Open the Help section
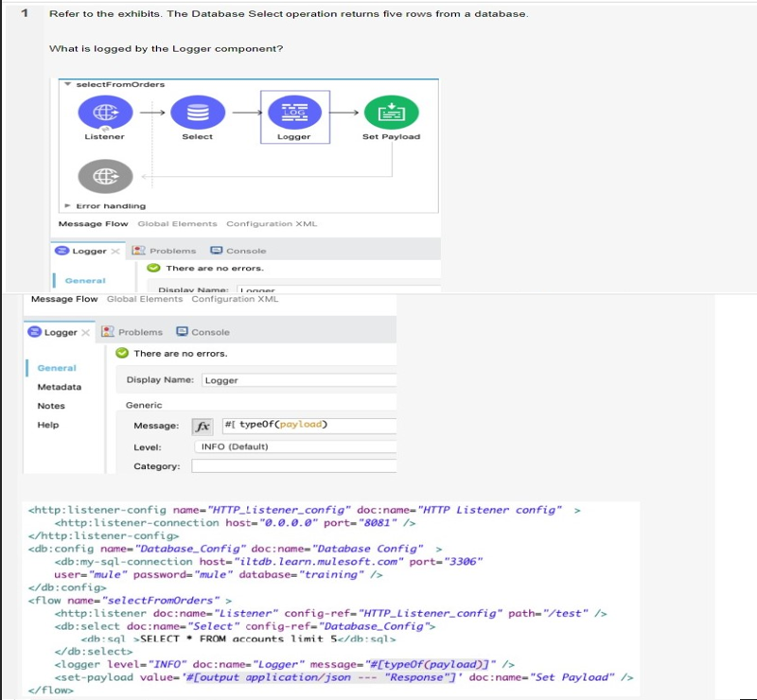This screenshot has width=757, height=700. pyautogui.click(x=48, y=425)
